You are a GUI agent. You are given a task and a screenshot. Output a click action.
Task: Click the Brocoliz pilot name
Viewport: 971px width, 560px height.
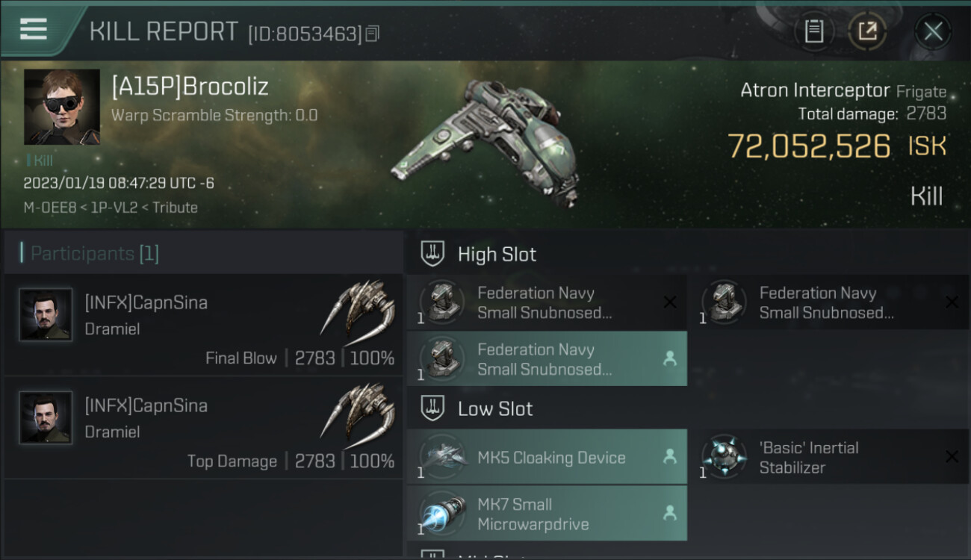coord(190,87)
